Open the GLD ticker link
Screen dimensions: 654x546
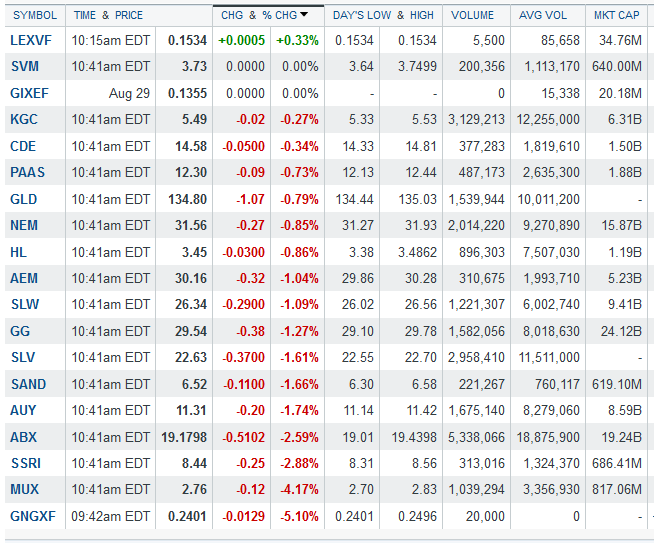[x=23, y=199]
